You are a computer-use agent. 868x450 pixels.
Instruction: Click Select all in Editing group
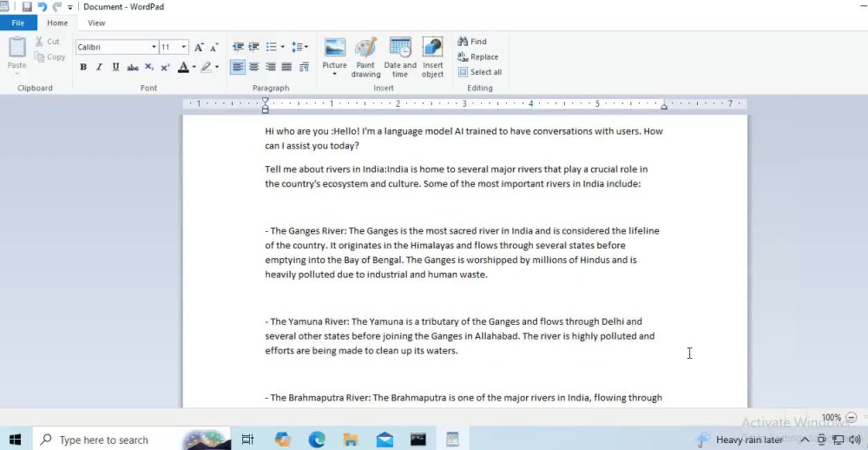480,72
